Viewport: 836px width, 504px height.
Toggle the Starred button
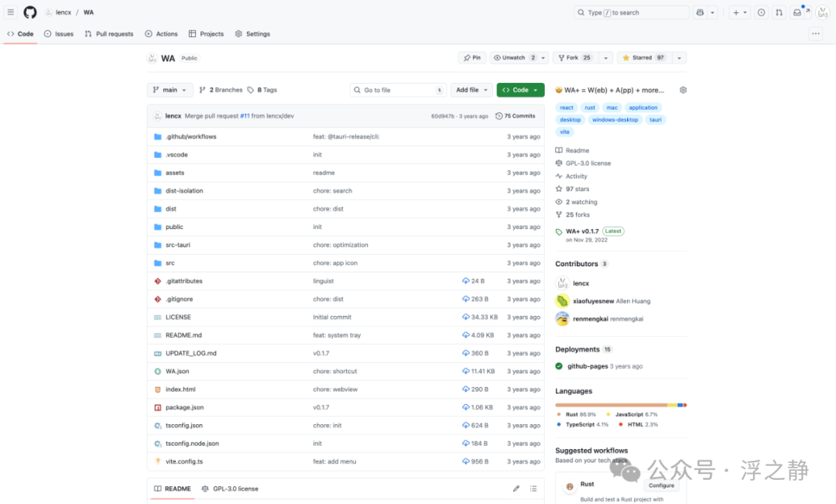pos(643,57)
